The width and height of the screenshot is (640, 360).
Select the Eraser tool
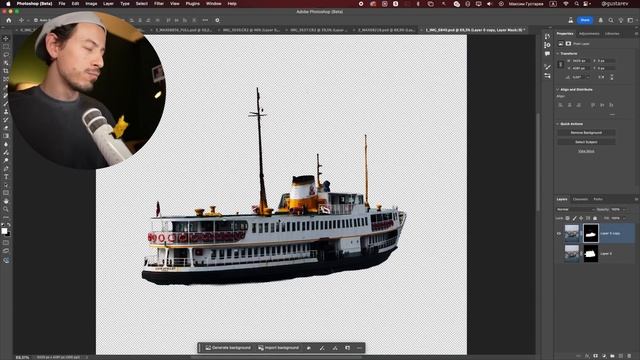pos(6,128)
